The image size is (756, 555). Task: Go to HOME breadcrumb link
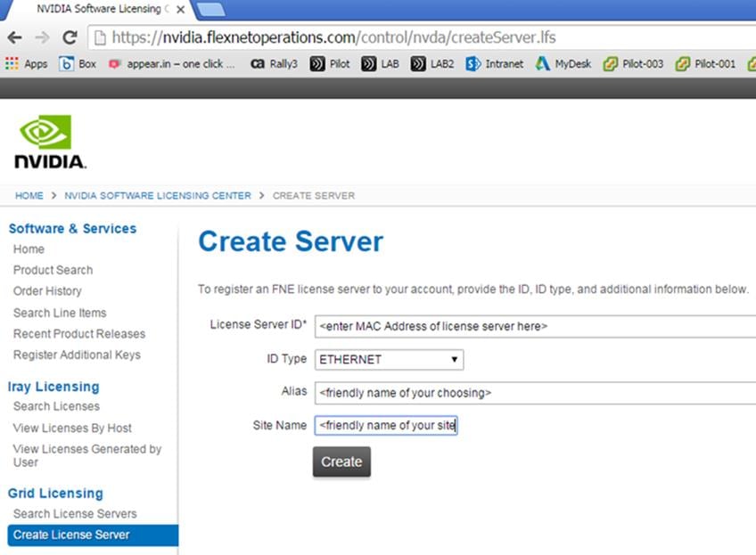pos(29,196)
